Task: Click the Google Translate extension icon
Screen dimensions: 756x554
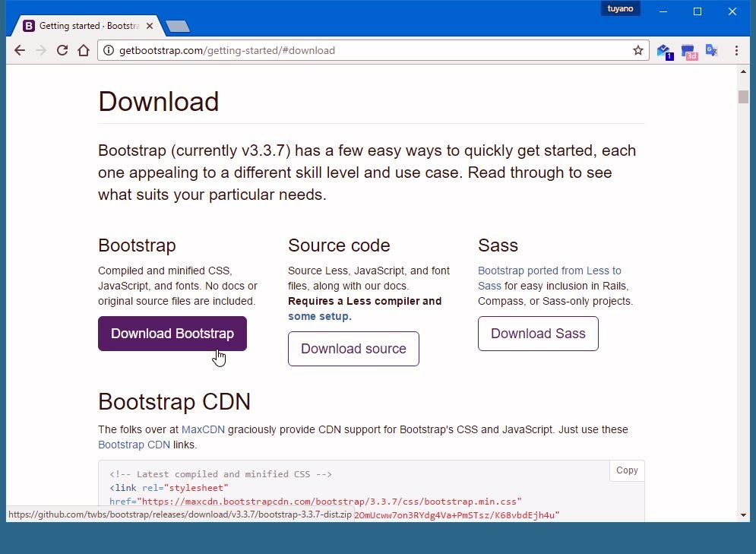Action: pyautogui.click(x=711, y=50)
